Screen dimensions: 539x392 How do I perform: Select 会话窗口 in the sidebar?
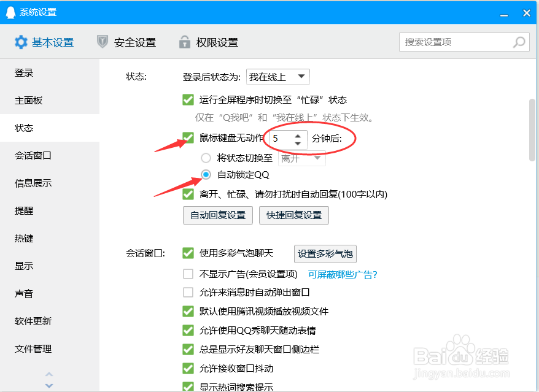[50, 156]
